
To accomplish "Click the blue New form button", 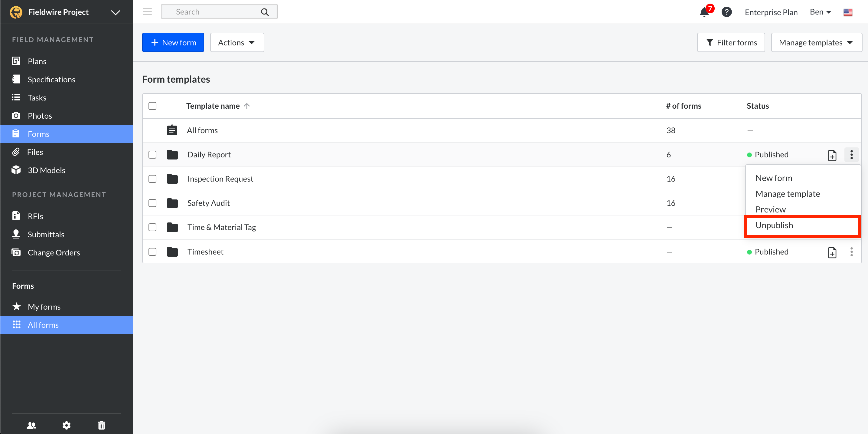I will point(173,42).
